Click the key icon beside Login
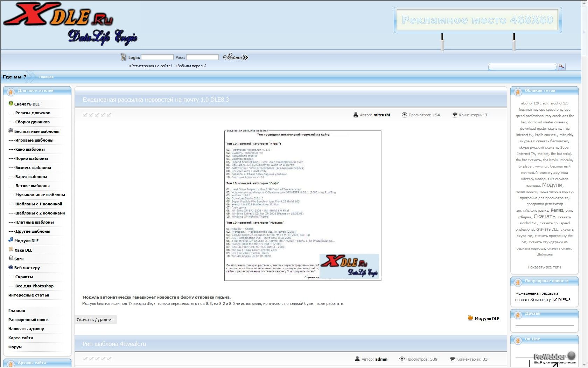The image size is (588, 368). click(x=123, y=57)
